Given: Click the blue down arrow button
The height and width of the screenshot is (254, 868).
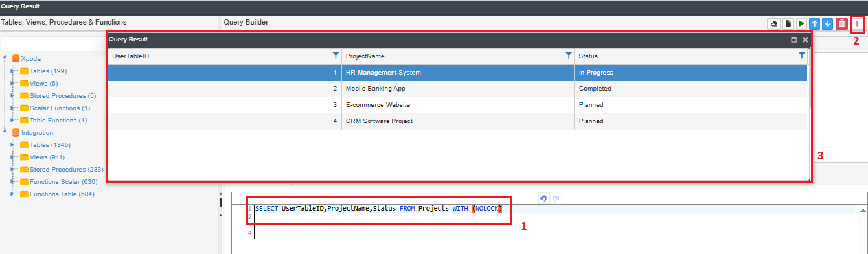Looking at the screenshot, I should (828, 24).
